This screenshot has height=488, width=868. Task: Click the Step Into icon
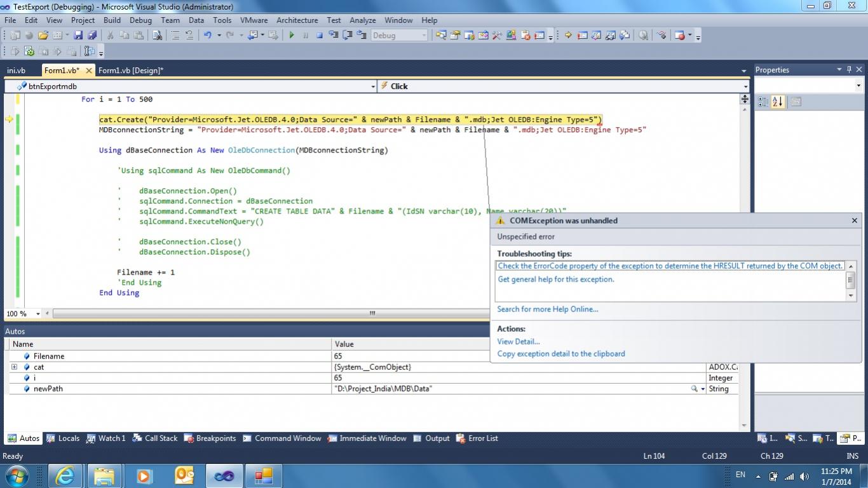click(x=333, y=36)
